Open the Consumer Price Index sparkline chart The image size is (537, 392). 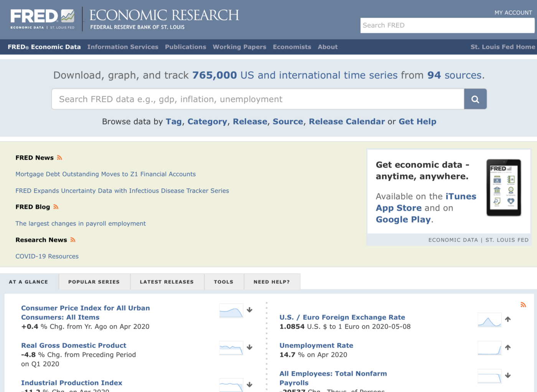tap(231, 311)
